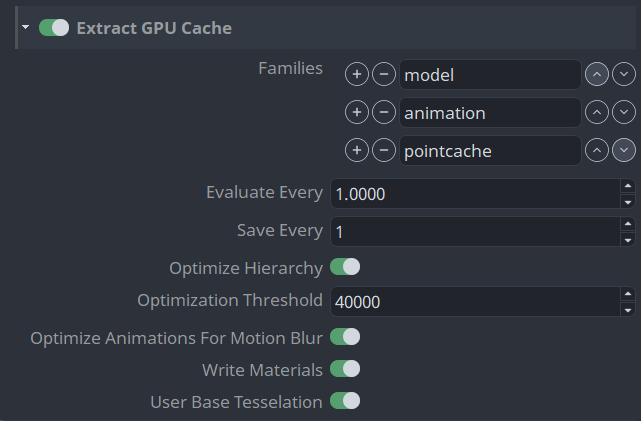
Task: Collapse the Extract GPU Cache section
Action: click(x=26, y=28)
